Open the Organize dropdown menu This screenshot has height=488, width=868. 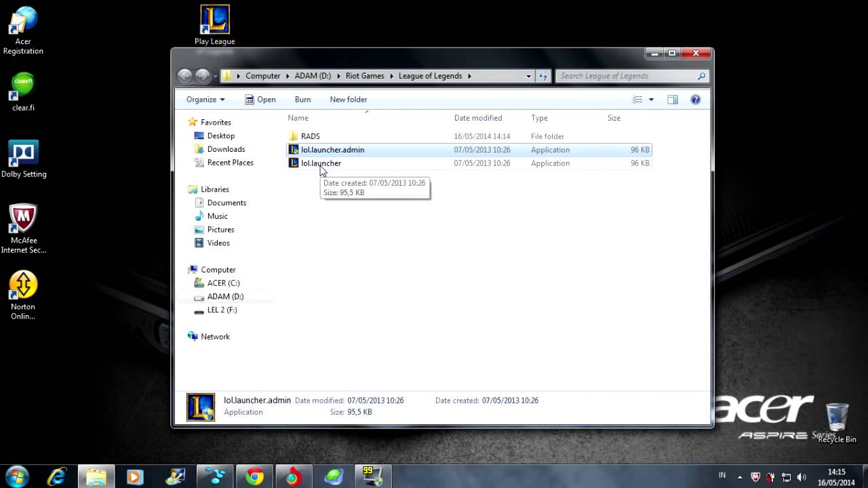click(x=205, y=100)
